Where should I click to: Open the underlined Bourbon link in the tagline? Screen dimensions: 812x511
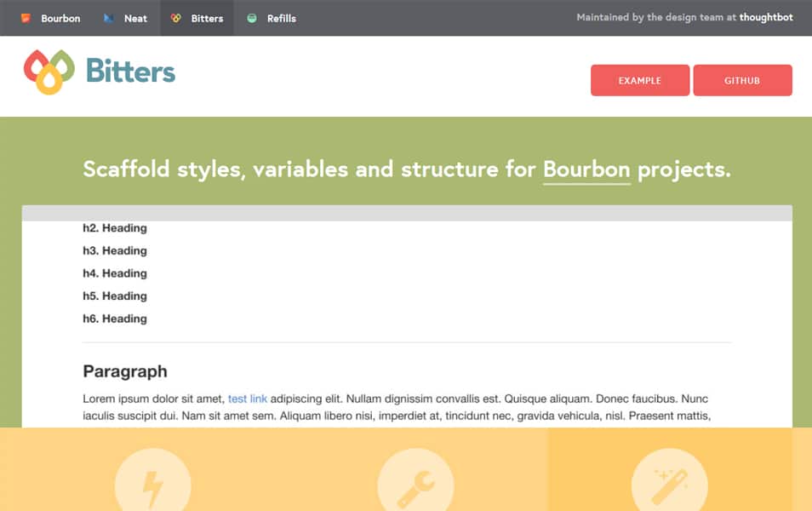586,169
